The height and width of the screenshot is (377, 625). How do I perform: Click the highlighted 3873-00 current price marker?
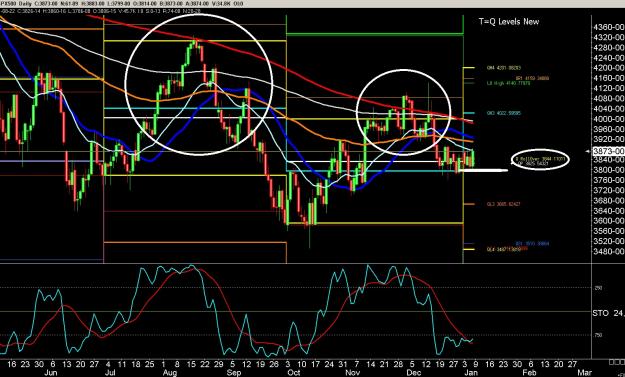608,151
